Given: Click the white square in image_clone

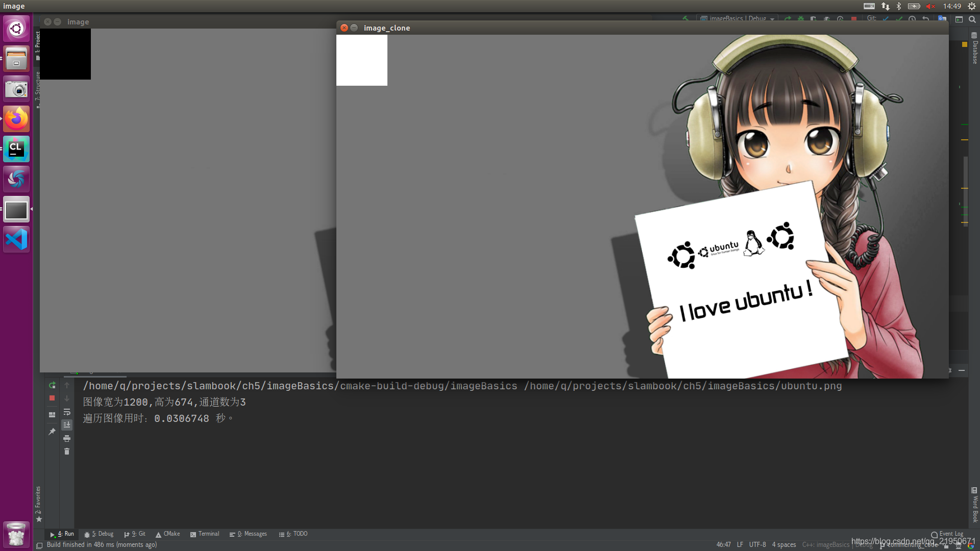Looking at the screenshot, I should click(x=362, y=60).
